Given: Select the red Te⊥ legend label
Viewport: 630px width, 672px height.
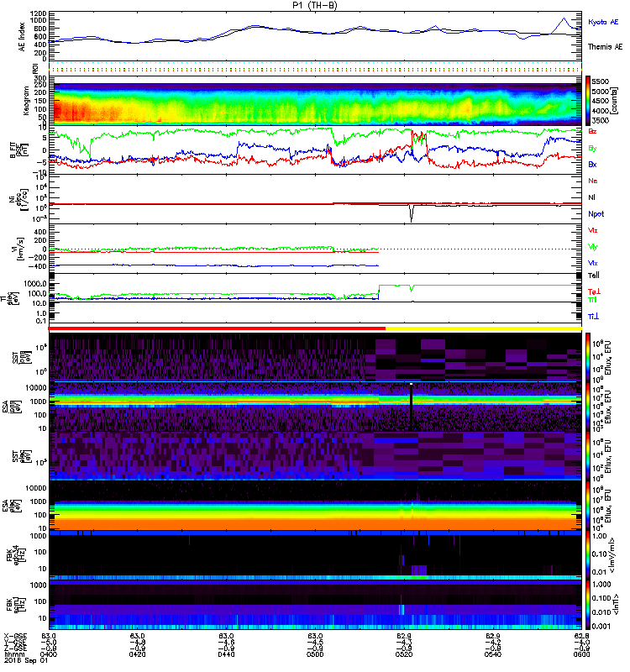Looking at the screenshot, I should coord(594,291).
